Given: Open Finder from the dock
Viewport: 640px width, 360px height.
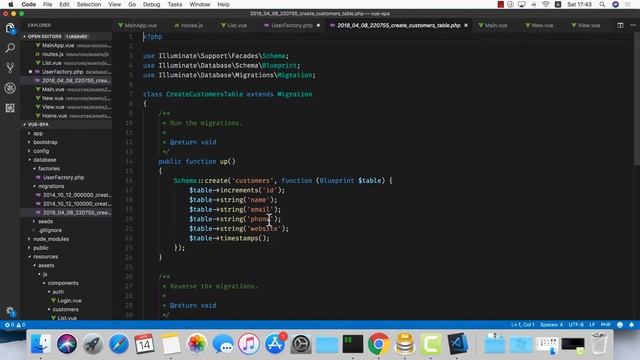Looking at the screenshot, I should pyautogui.click(x=40, y=344).
